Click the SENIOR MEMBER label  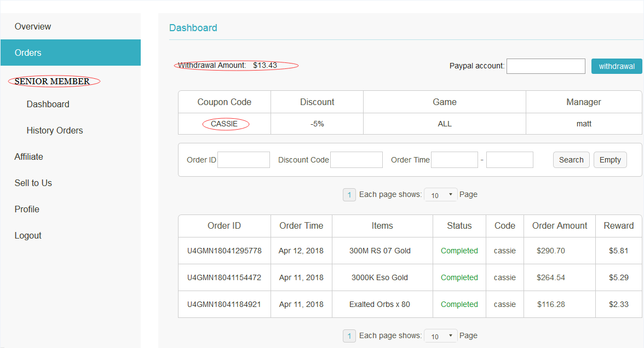tap(52, 81)
